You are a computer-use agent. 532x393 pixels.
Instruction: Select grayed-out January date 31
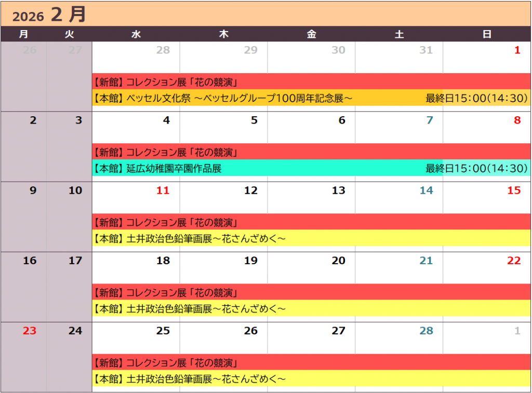click(426, 50)
